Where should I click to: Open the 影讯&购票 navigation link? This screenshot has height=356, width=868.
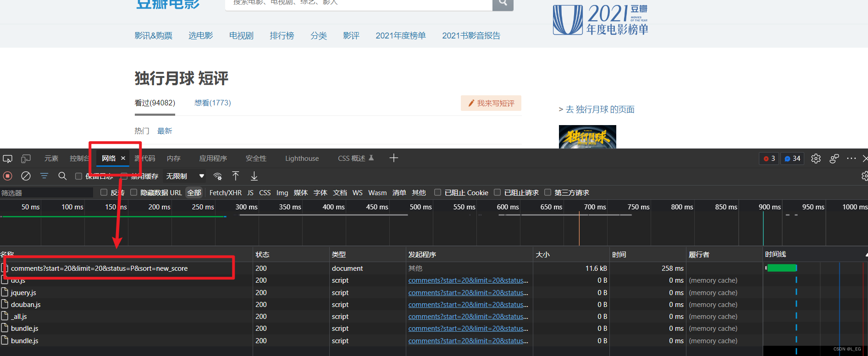[x=153, y=35]
